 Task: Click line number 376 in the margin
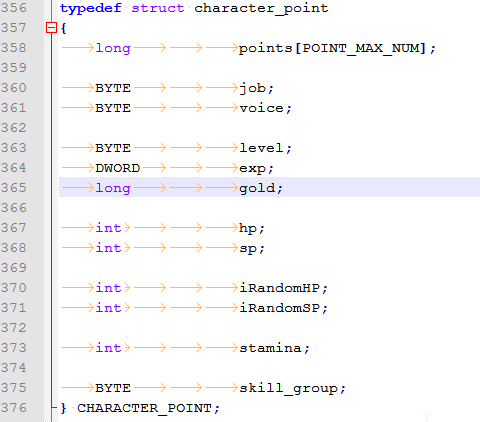tap(13, 408)
